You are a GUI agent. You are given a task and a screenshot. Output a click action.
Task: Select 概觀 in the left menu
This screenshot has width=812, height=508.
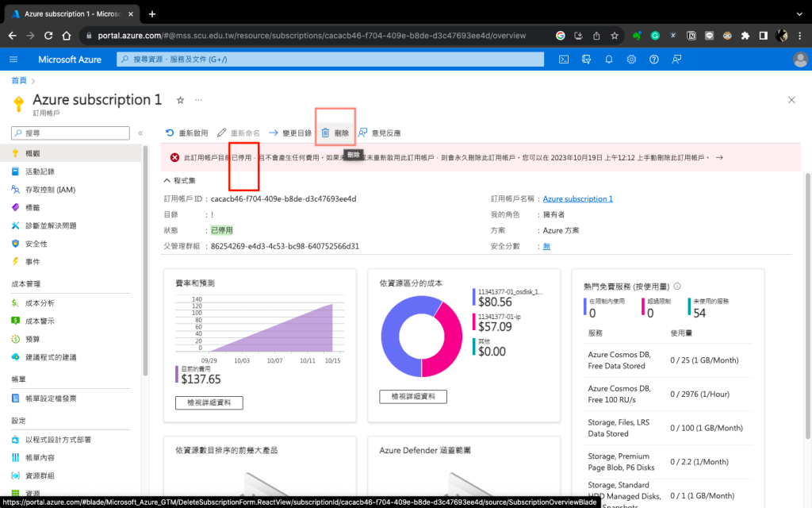[x=71, y=153]
